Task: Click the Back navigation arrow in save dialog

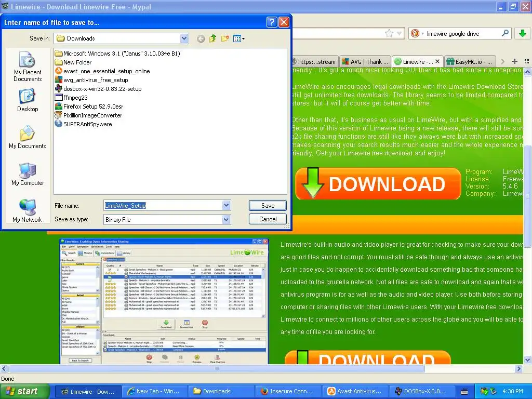Action: point(201,38)
